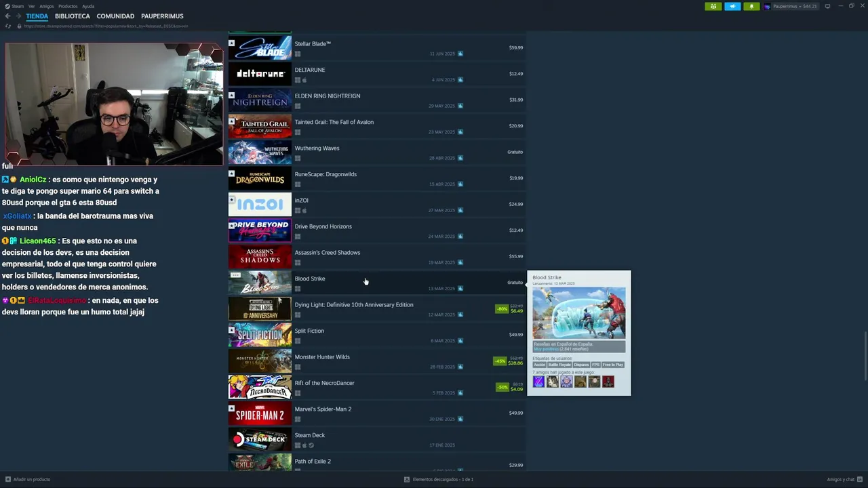This screenshot has height=488, width=868.
Task: Click the Drive Beyond Horizons thumbnail
Action: [x=260, y=230]
